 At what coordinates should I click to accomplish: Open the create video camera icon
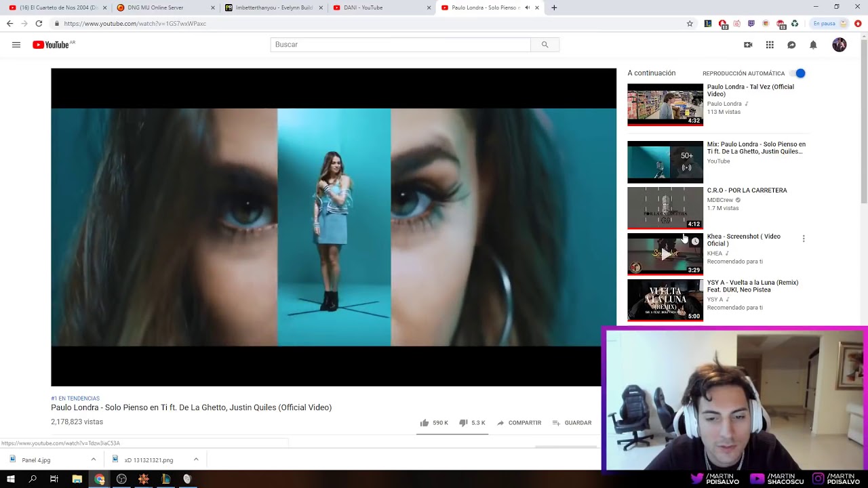(748, 45)
